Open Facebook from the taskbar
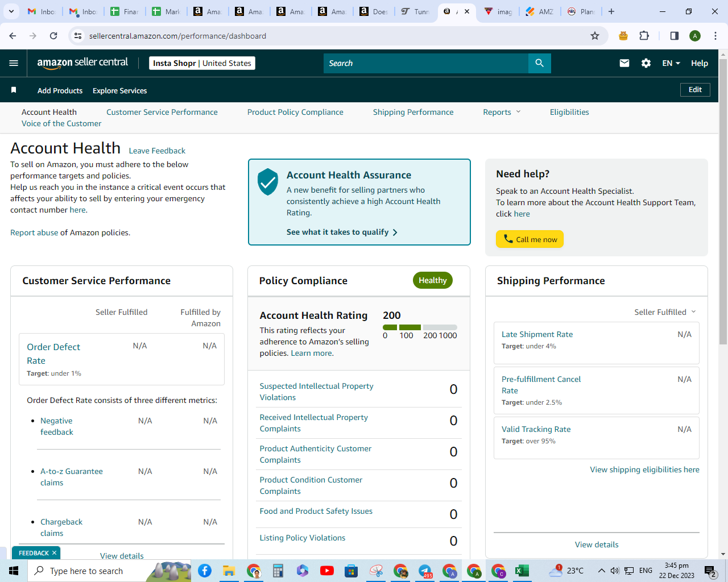 (x=205, y=571)
